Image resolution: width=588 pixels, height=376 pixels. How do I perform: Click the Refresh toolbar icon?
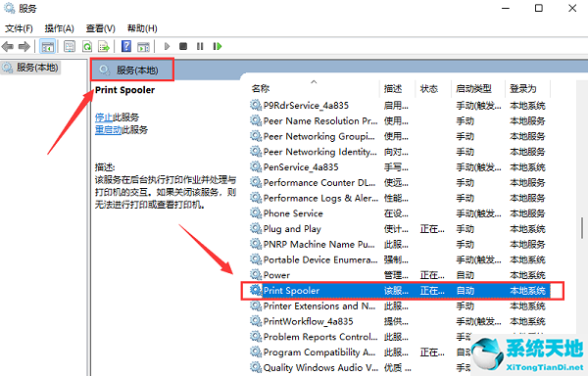tap(87, 46)
